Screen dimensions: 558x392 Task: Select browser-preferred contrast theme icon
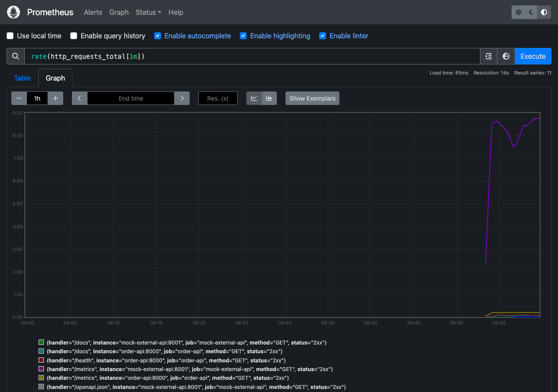click(544, 12)
